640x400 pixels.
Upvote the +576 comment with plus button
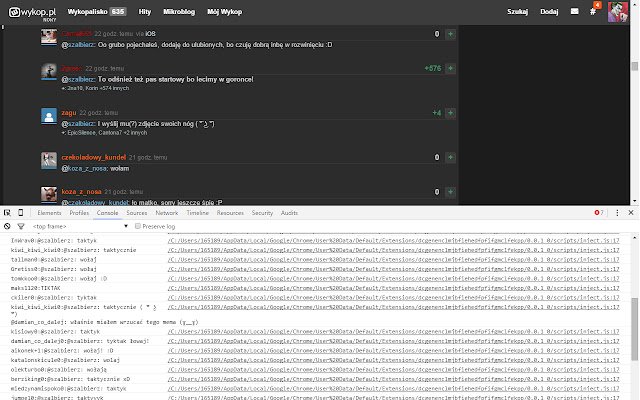coord(451,69)
